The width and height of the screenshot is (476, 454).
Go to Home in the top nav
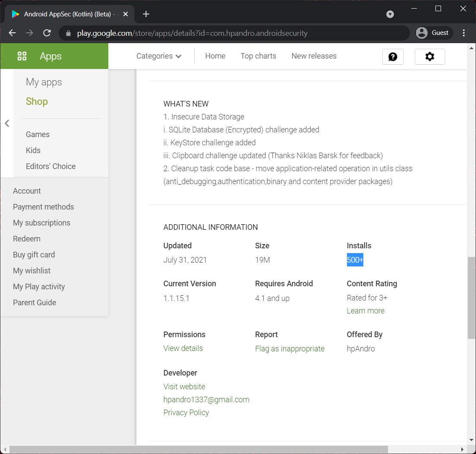pyautogui.click(x=215, y=56)
